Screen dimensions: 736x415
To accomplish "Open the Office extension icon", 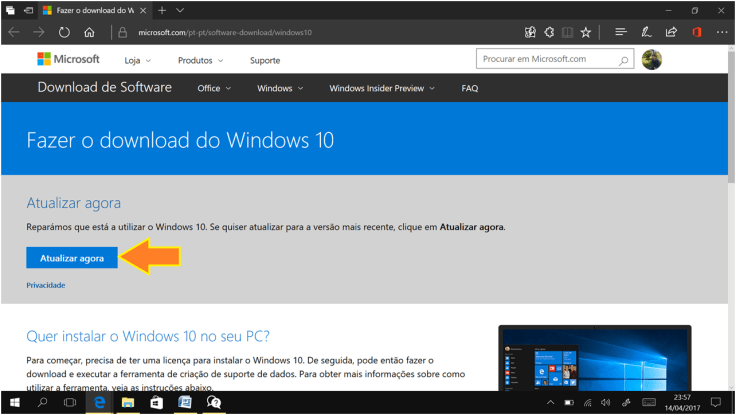I will point(697,32).
